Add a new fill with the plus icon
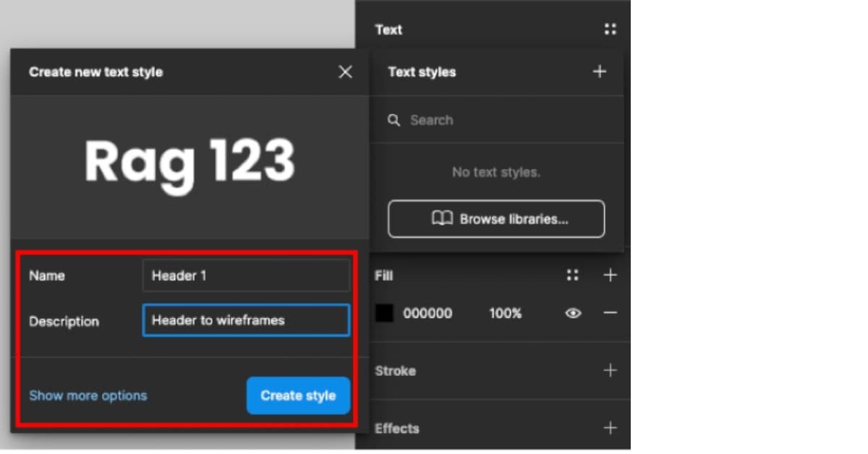Viewport: 868px width, 454px height. tap(610, 275)
